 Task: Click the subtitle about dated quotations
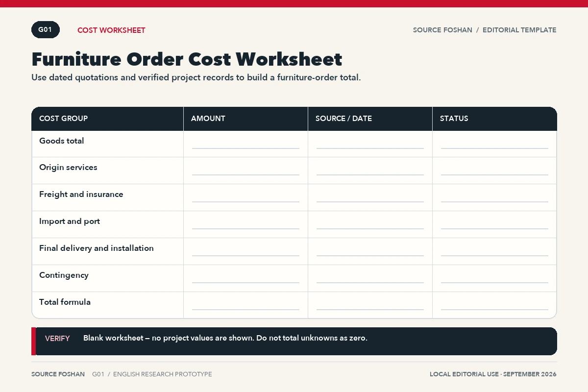(x=196, y=77)
